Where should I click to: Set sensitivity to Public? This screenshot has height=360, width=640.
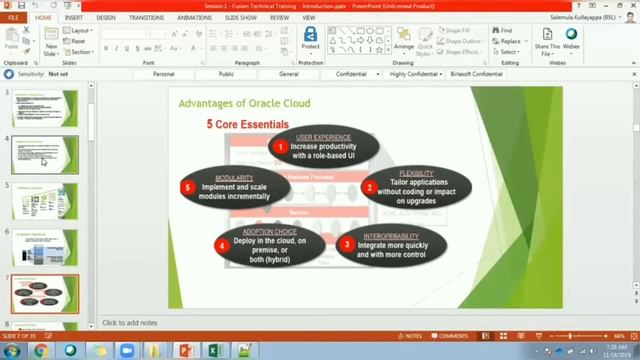226,74
